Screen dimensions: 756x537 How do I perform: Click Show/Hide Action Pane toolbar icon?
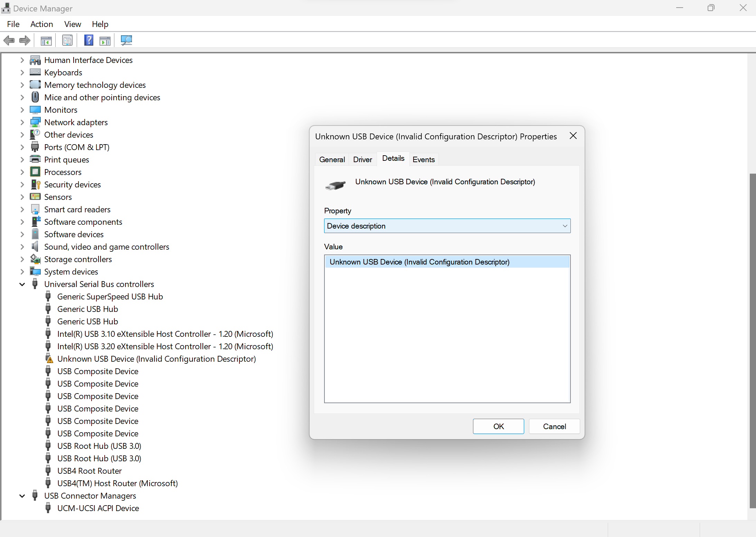105,40
